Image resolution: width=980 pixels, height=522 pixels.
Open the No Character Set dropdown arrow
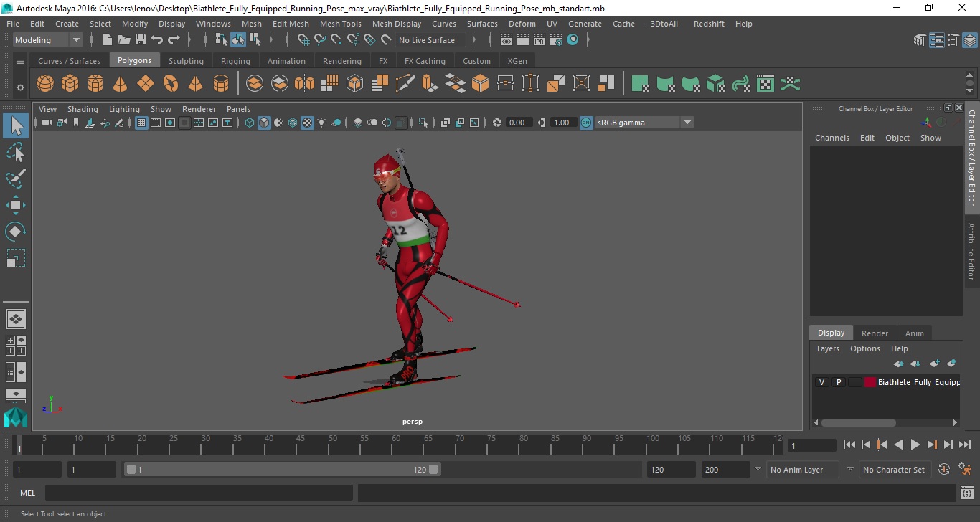click(x=850, y=469)
